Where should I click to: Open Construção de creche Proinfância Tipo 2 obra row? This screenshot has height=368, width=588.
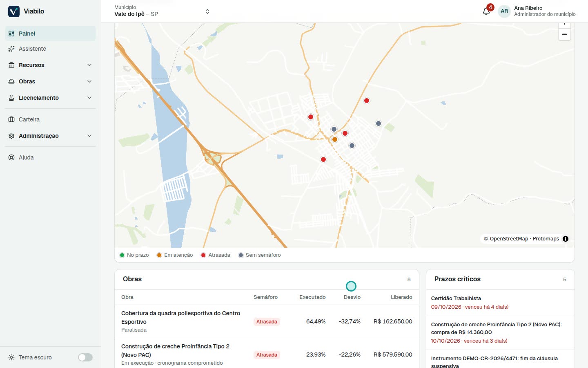[x=267, y=355]
